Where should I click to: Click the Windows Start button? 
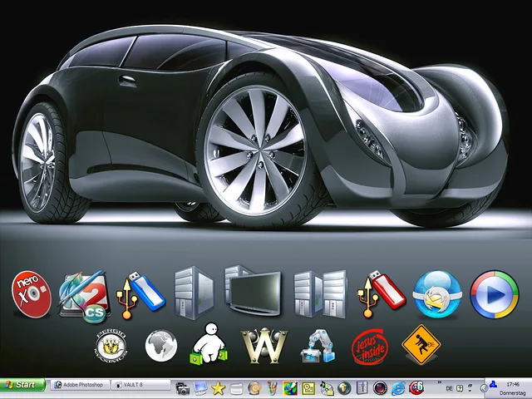pos(23,386)
